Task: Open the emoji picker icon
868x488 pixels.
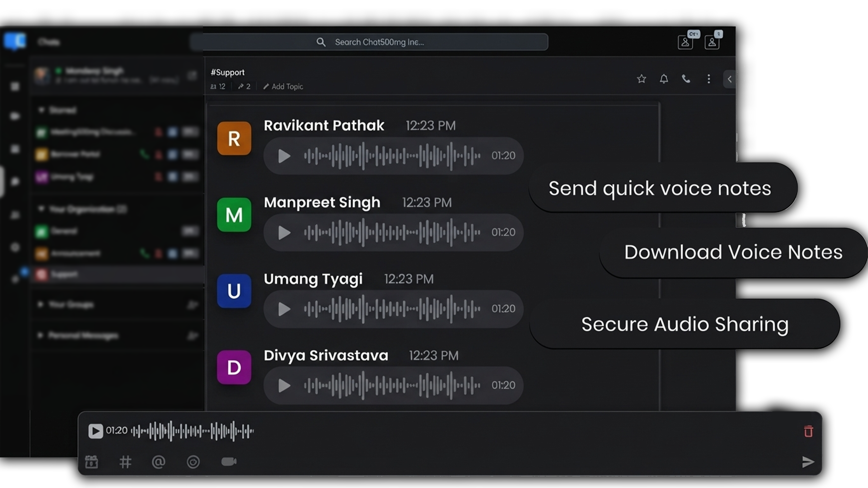Action: click(x=193, y=462)
